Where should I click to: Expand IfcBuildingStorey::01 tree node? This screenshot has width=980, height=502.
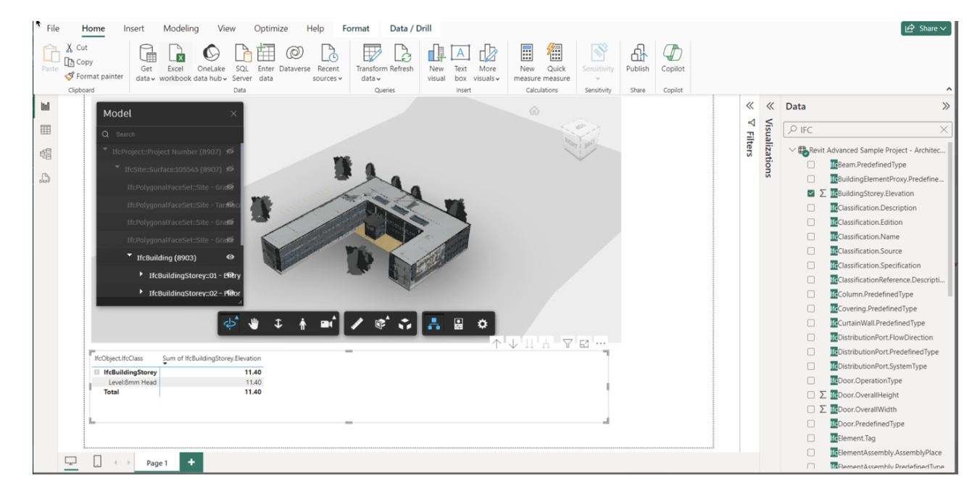141,275
